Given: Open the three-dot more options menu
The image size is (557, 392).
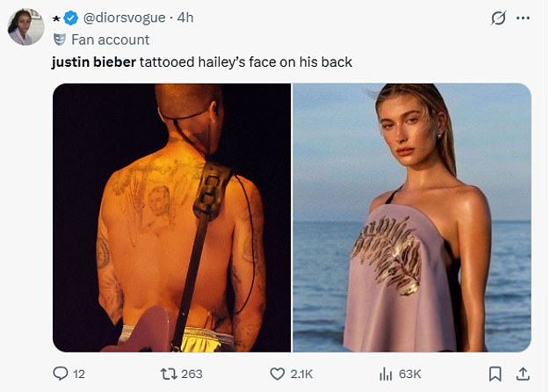Looking at the screenshot, I should [x=523, y=18].
